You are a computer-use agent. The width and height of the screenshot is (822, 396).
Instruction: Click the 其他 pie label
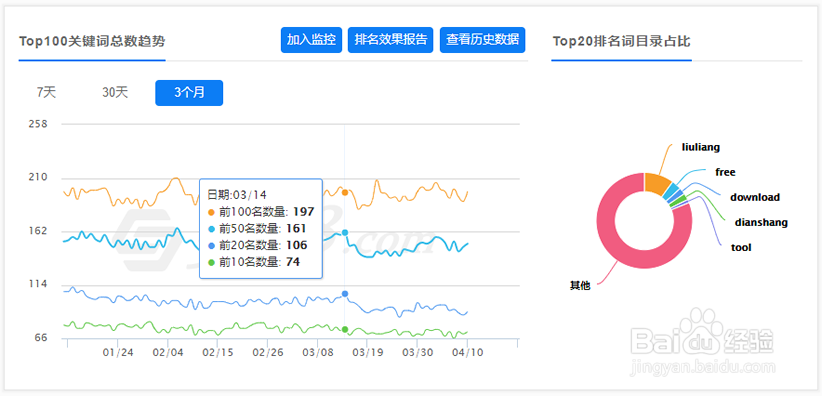tap(580, 286)
